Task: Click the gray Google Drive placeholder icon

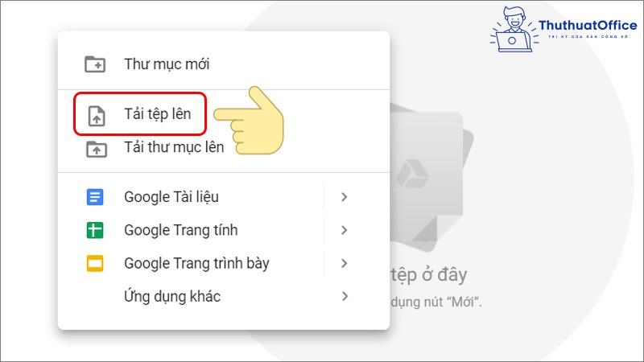Action: pyautogui.click(x=413, y=175)
